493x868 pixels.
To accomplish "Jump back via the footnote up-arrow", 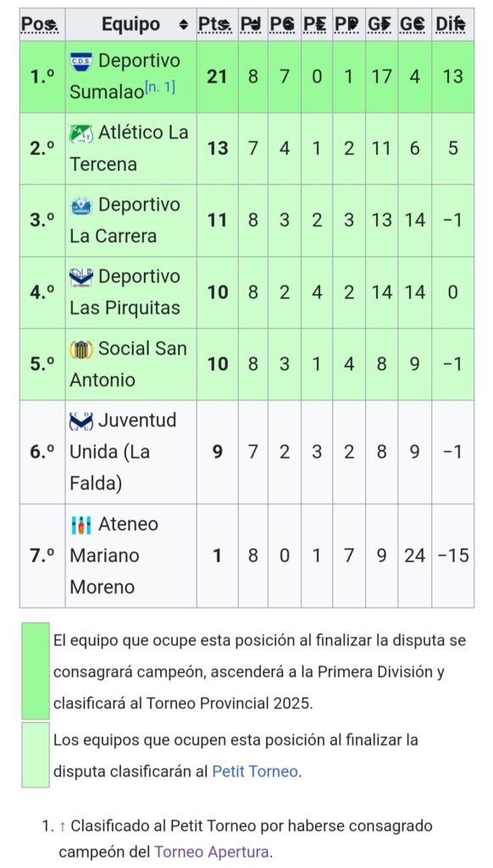I will pos(62,826).
